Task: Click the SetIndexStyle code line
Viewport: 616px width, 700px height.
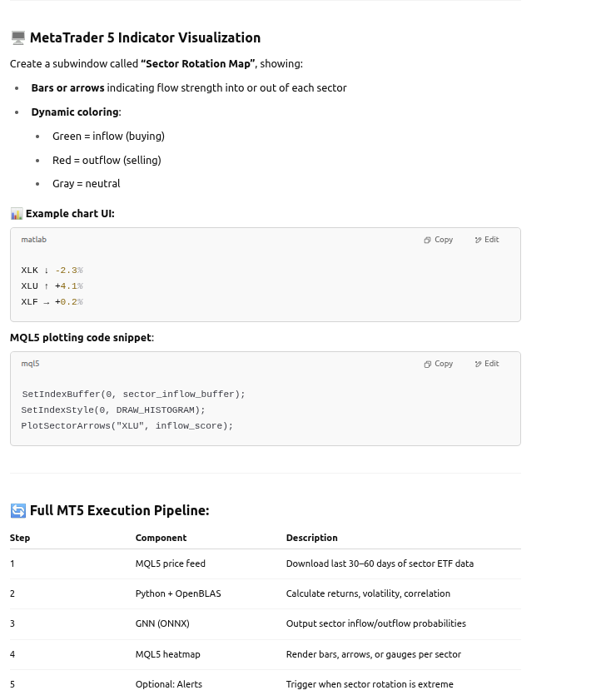Action: (112, 410)
